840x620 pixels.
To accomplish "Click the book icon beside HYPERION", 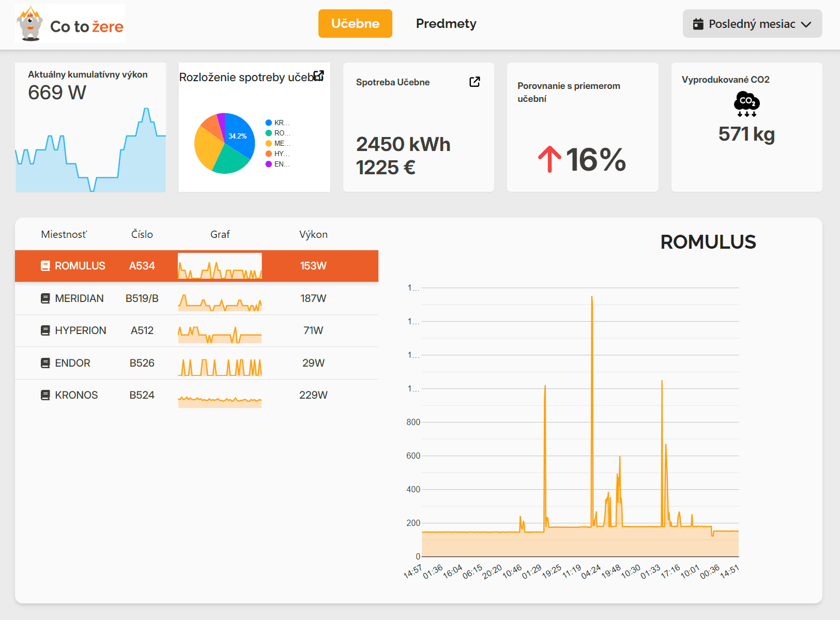I will tap(45, 330).
